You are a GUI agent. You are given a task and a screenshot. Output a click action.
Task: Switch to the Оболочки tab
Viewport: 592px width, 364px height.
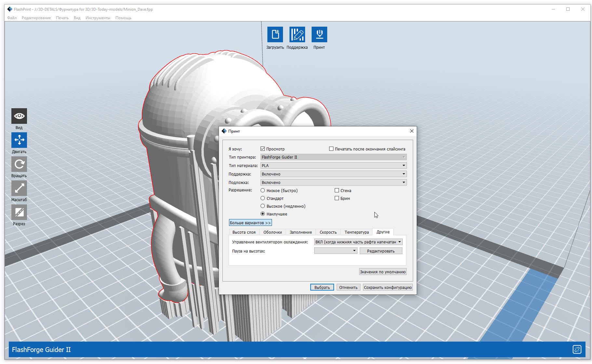(x=273, y=232)
